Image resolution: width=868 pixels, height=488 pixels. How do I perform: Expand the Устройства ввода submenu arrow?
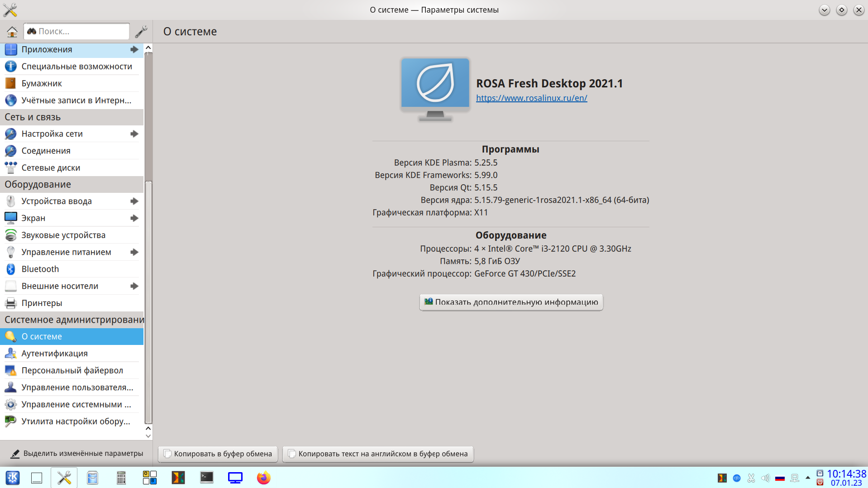[x=134, y=201]
